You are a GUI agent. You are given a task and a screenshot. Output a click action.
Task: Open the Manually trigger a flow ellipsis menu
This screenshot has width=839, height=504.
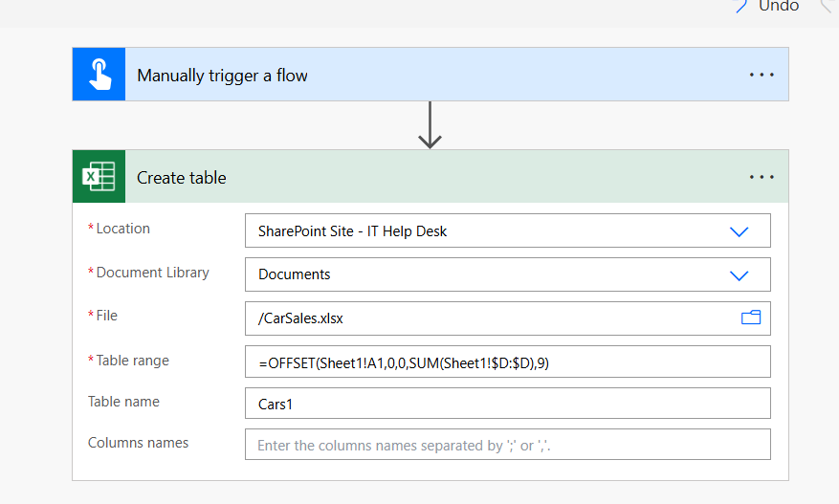pyautogui.click(x=762, y=75)
